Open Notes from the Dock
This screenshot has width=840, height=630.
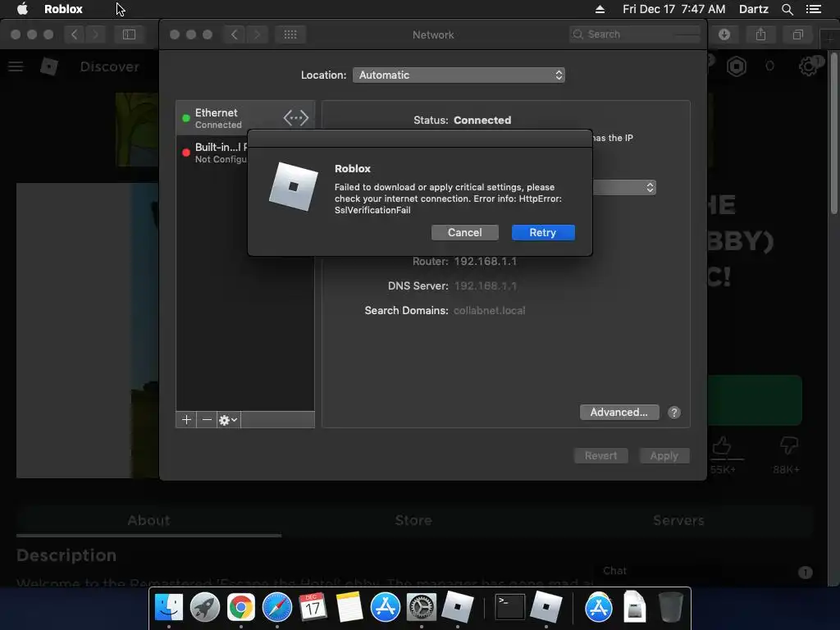[x=349, y=607]
